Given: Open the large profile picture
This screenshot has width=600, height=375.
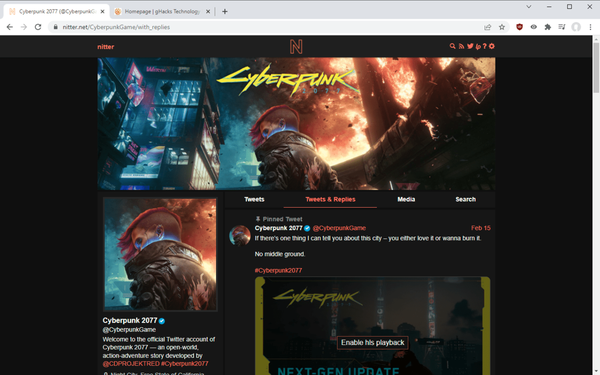Looking at the screenshot, I should 160,254.
